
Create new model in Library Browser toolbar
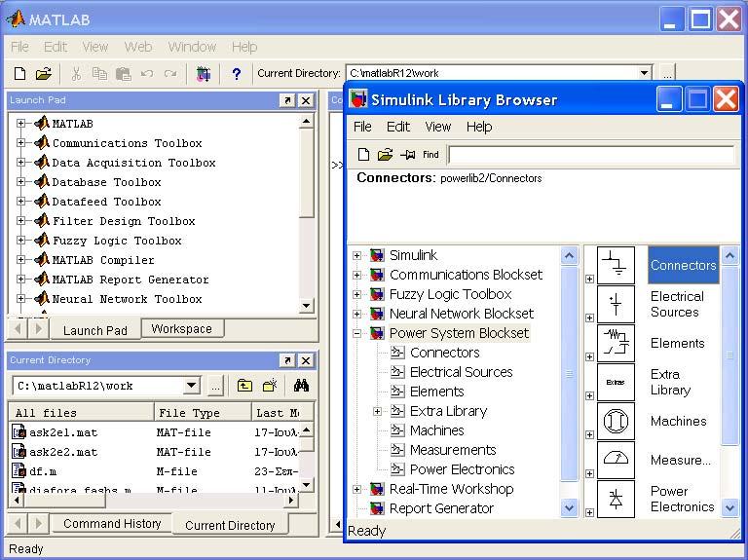pyautogui.click(x=363, y=155)
